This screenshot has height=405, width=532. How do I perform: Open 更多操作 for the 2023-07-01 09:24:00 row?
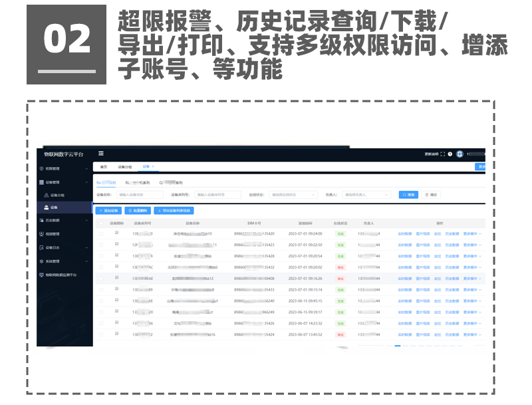tap(472, 233)
